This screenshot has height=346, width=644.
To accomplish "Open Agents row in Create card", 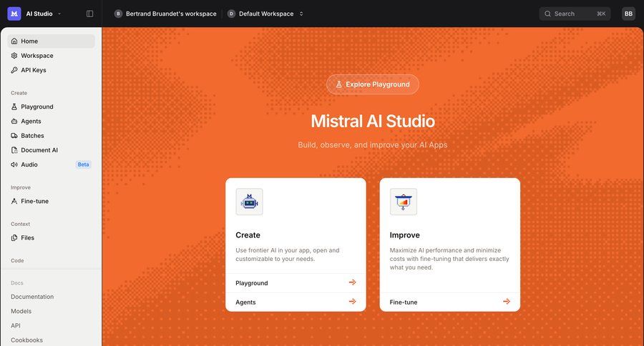I will (x=296, y=302).
